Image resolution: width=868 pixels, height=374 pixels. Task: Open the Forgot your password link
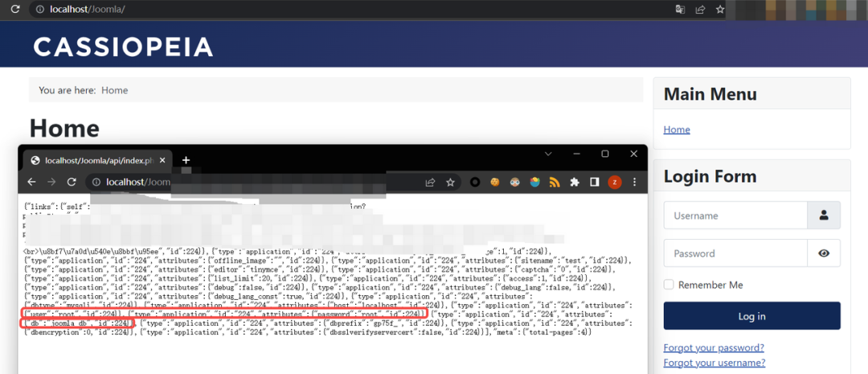(714, 347)
